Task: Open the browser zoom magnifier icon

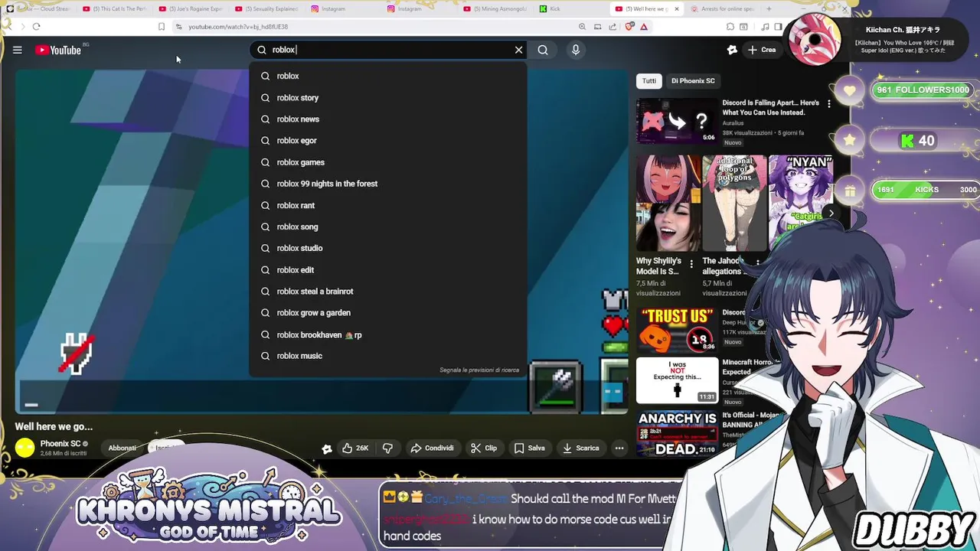Action: [582, 27]
